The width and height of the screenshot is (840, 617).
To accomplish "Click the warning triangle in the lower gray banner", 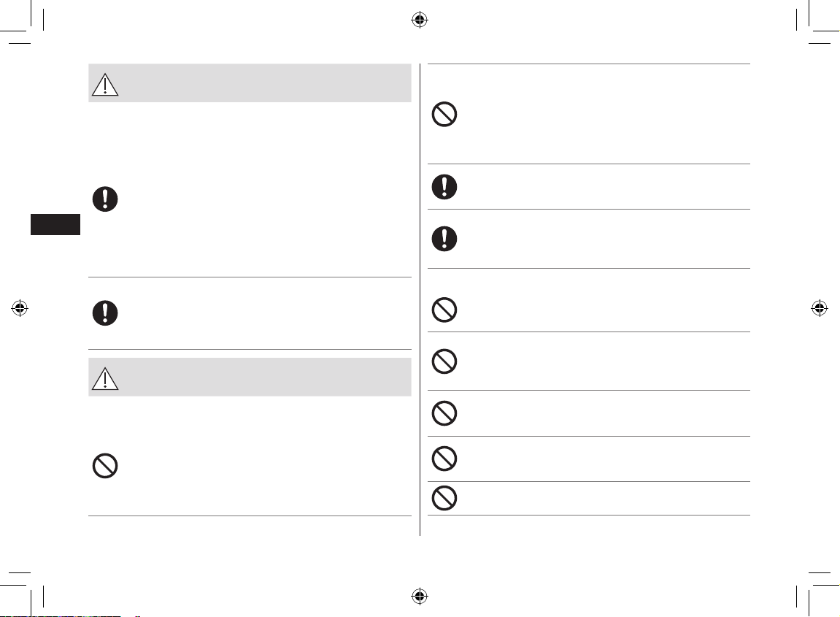I will [105, 378].
